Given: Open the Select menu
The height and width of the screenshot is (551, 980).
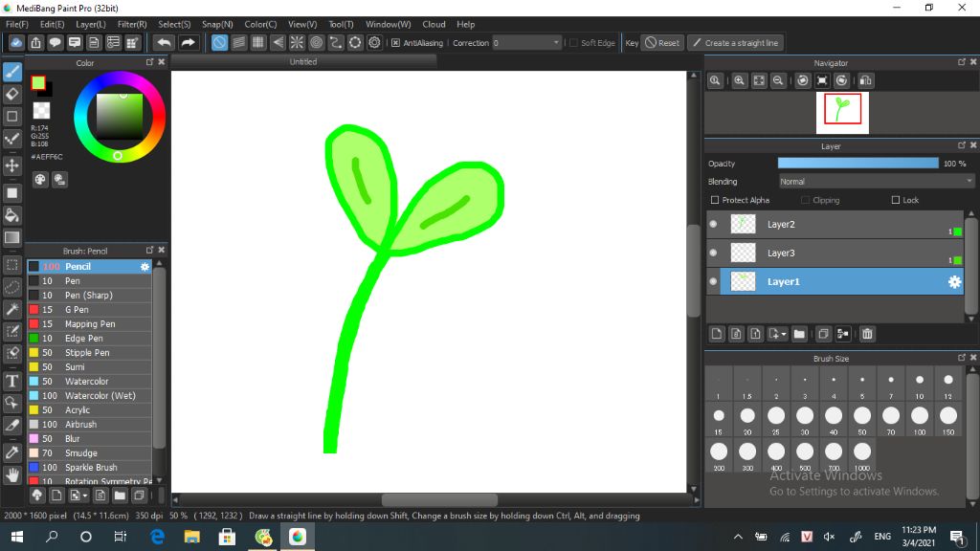Looking at the screenshot, I should coord(174,24).
